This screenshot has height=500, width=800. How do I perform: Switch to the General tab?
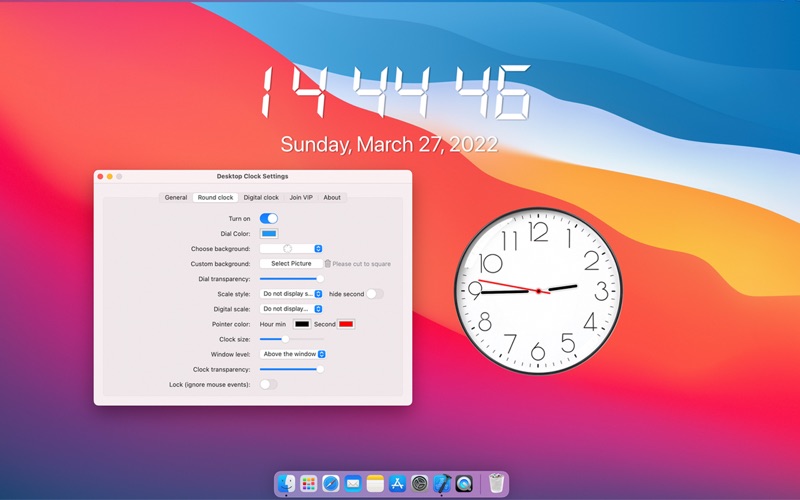click(x=176, y=197)
